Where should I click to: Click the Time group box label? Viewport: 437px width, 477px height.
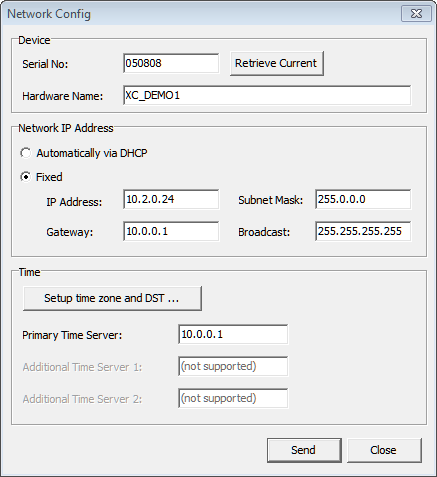pyautogui.click(x=29, y=272)
